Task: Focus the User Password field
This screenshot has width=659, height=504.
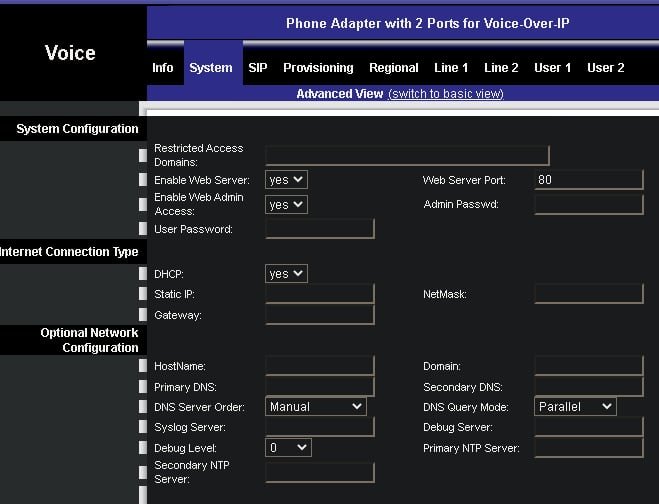Action: [320, 229]
